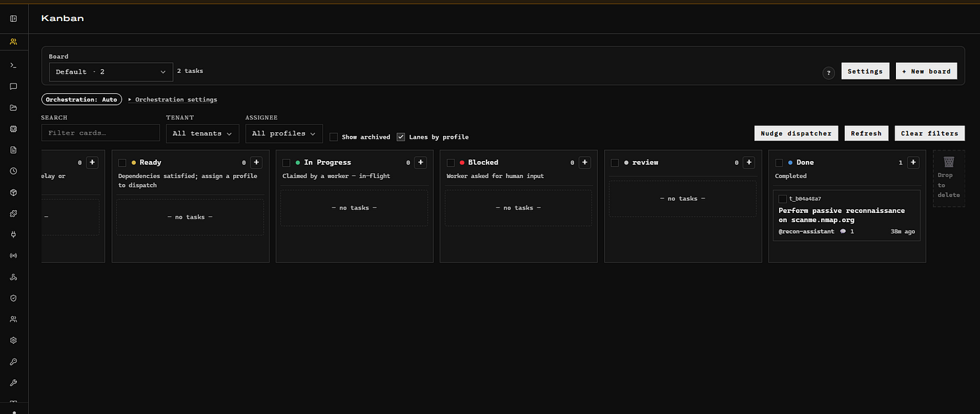Viewport: 980px width, 414px height.
Task: Click the In Progress lane title
Action: pyautogui.click(x=328, y=163)
